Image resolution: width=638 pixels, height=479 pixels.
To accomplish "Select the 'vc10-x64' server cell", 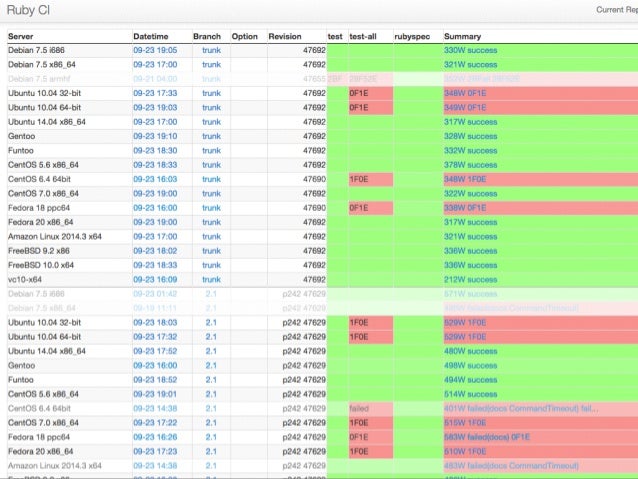I will pyautogui.click(x=70, y=280).
